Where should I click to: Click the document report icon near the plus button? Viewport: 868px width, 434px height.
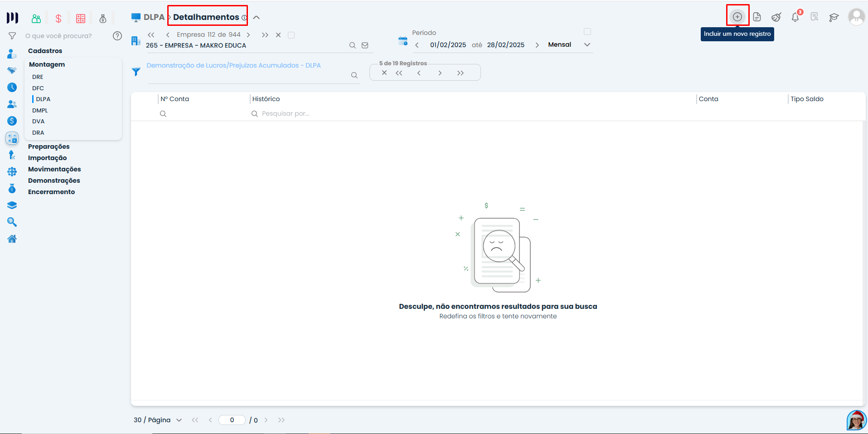pyautogui.click(x=757, y=16)
